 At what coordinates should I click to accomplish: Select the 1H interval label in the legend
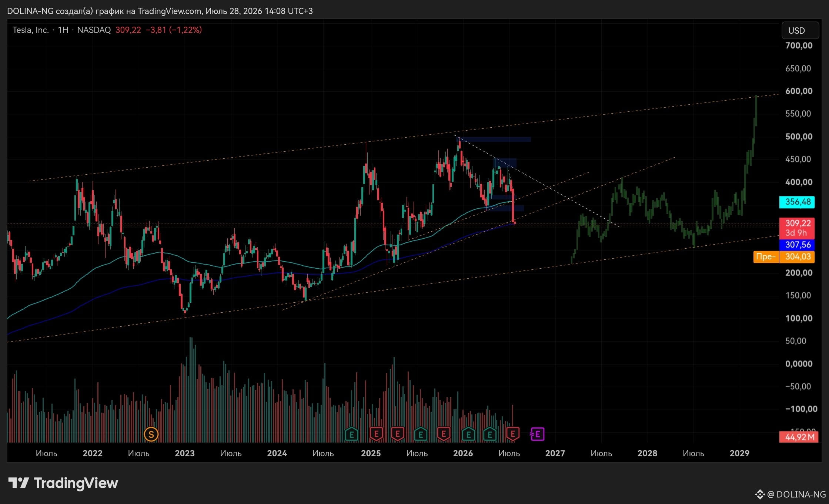click(63, 30)
